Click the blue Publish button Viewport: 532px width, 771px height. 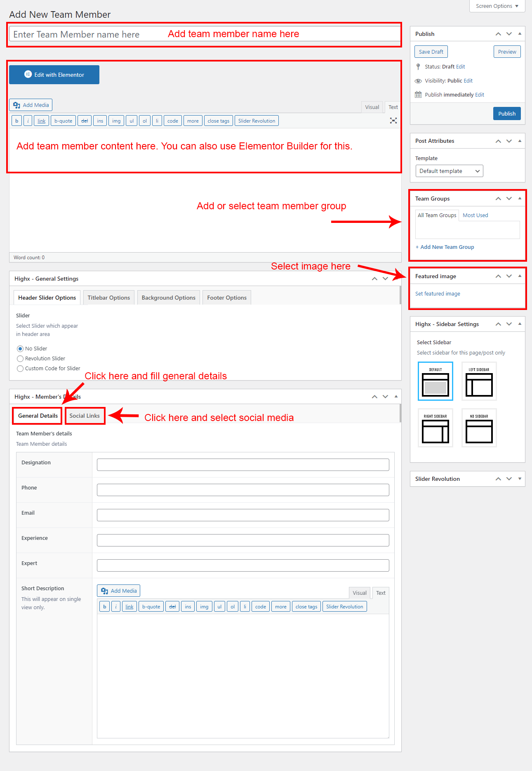click(506, 114)
